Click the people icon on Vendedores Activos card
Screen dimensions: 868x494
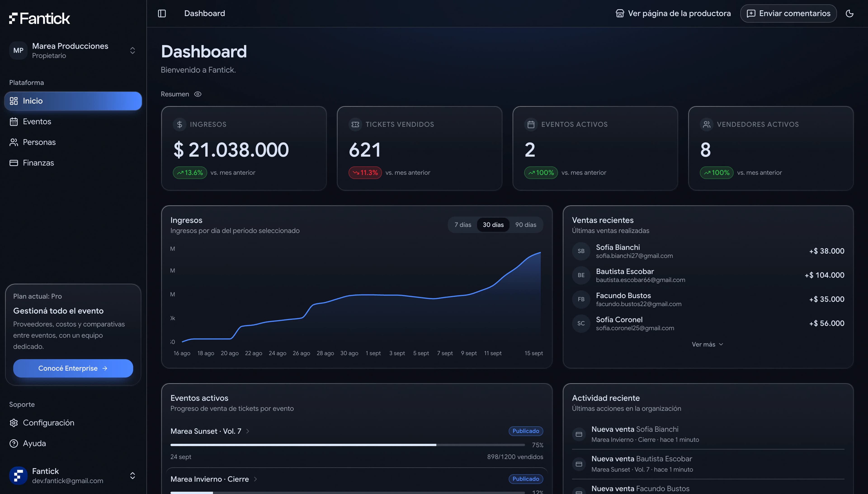pos(707,124)
